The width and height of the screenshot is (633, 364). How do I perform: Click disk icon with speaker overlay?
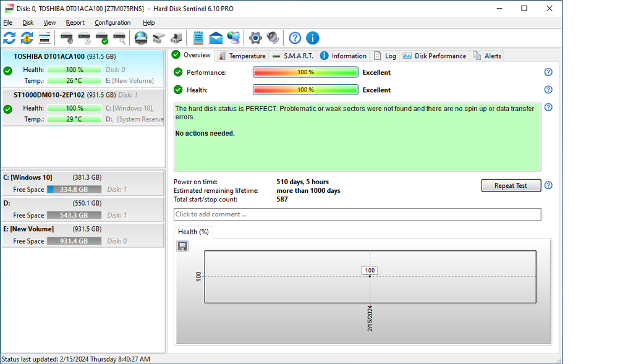[x=67, y=38]
